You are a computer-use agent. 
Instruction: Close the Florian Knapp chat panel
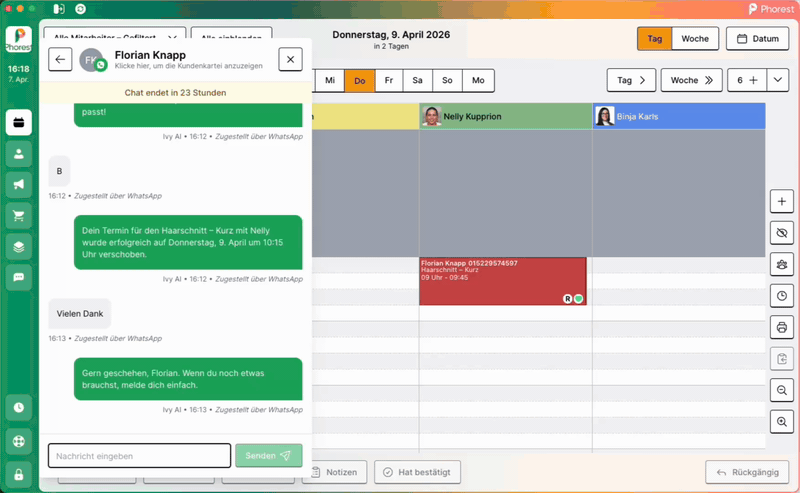tap(290, 60)
